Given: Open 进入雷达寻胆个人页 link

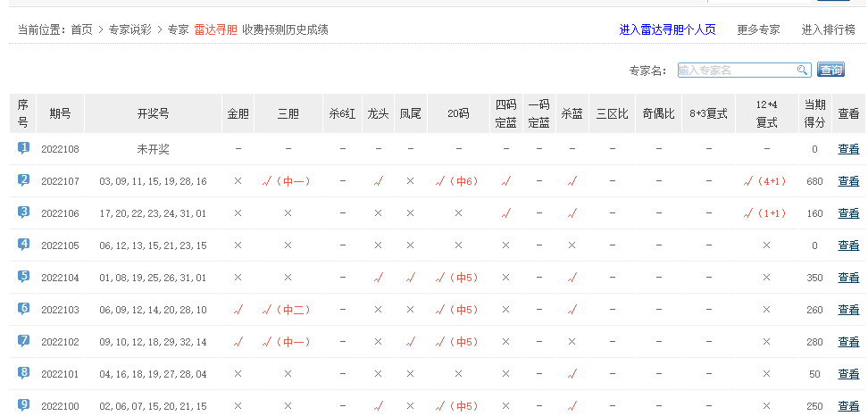Looking at the screenshot, I should point(667,29).
